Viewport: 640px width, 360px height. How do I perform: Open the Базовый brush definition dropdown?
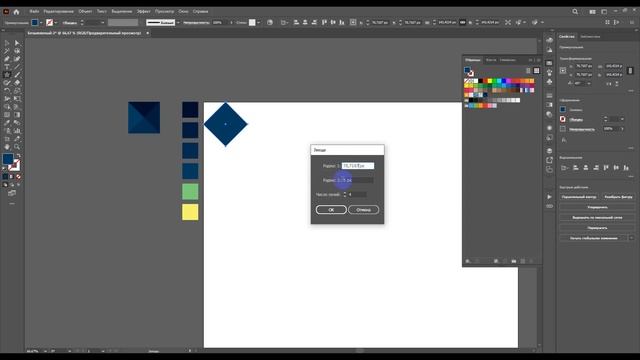pos(178,22)
